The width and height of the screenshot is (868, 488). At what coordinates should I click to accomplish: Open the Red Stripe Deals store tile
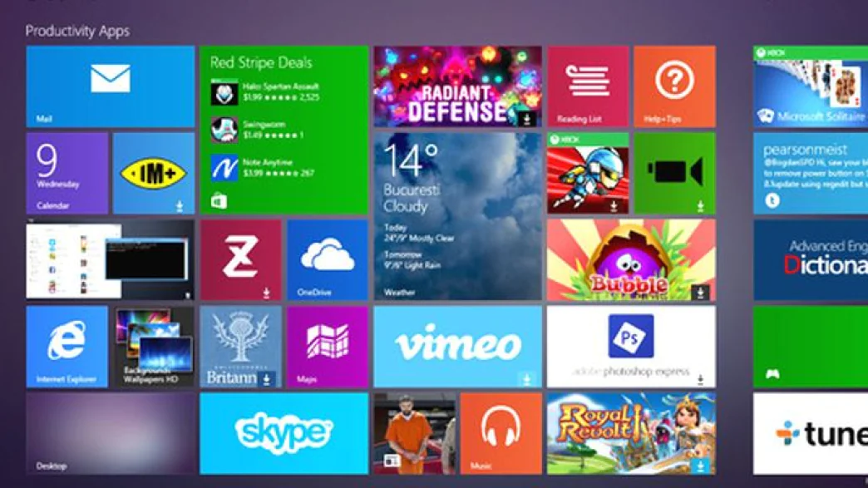click(x=284, y=130)
